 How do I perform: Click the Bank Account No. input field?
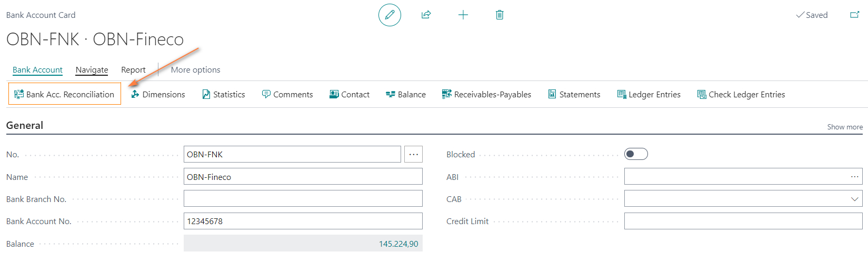[x=303, y=221]
